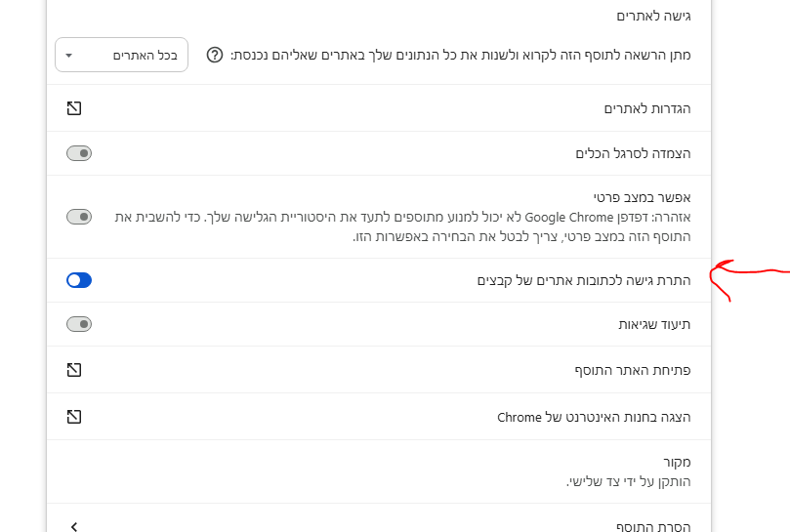The height and width of the screenshot is (532, 790).
Task: Enable the הצמדה לסרגל הכלים toggle
Action: pyautogui.click(x=79, y=153)
